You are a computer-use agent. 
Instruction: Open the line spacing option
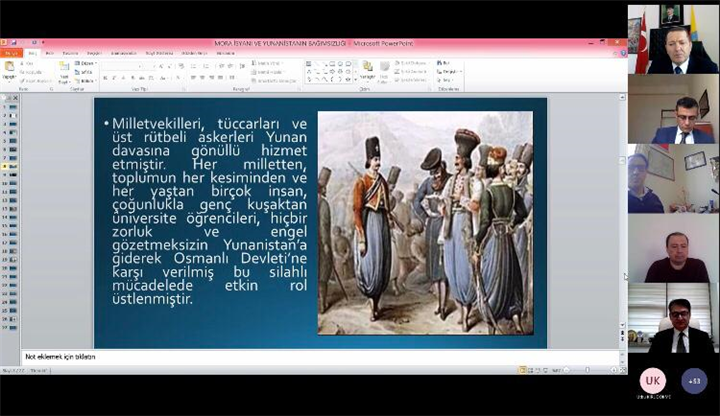tap(242, 66)
